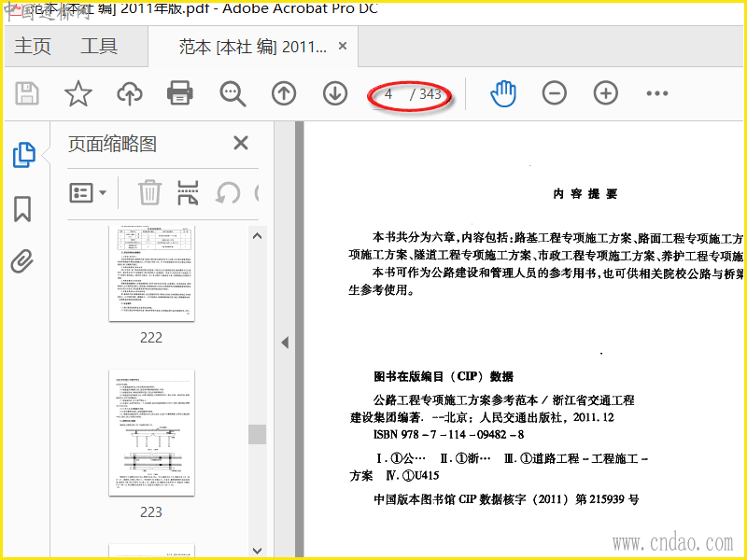Click the thumbnail scrollbar up arrow

tap(258, 236)
